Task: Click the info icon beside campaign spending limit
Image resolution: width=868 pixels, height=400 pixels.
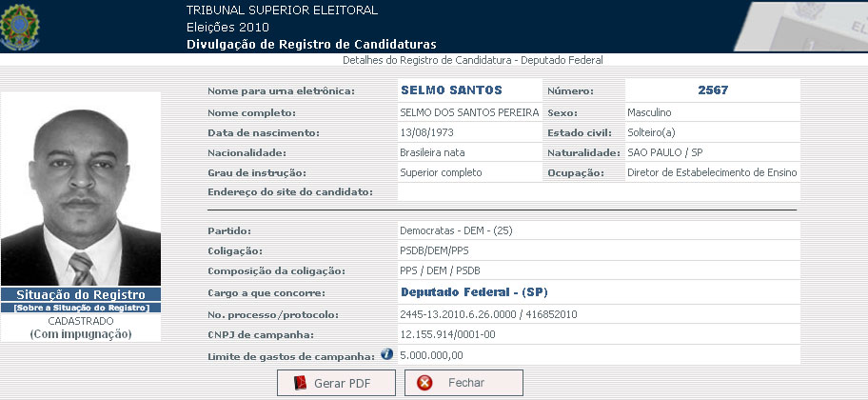Action: pyautogui.click(x=387, y=354)
